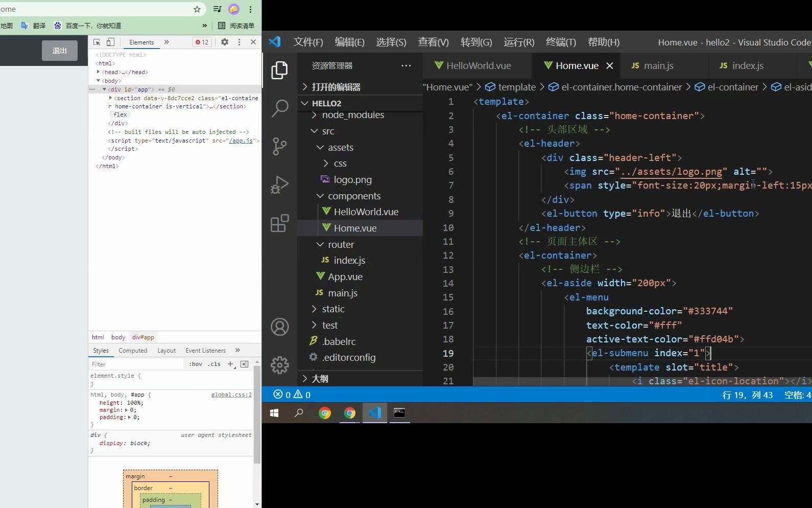Open Run and Debug view icon
This screenshot has width=812, height=508.
pos(279,185)
